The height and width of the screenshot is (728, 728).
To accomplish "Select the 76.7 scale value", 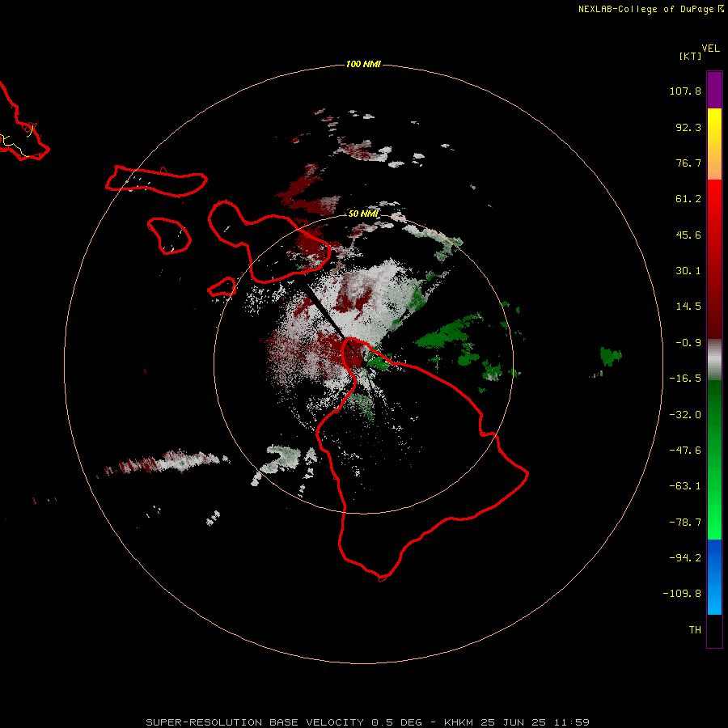I will point(688,163).
